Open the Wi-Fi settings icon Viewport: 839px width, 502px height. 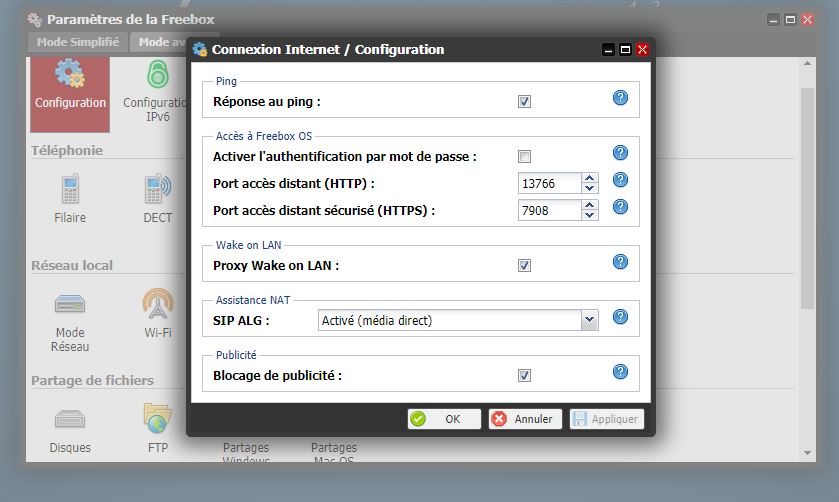pos(157,312)
